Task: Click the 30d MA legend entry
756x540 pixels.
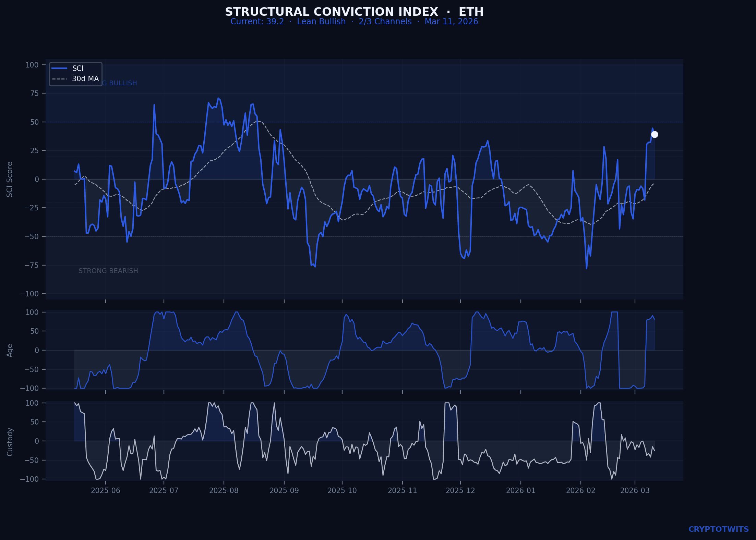Action: pyautogui.click(x=85, y=79)
